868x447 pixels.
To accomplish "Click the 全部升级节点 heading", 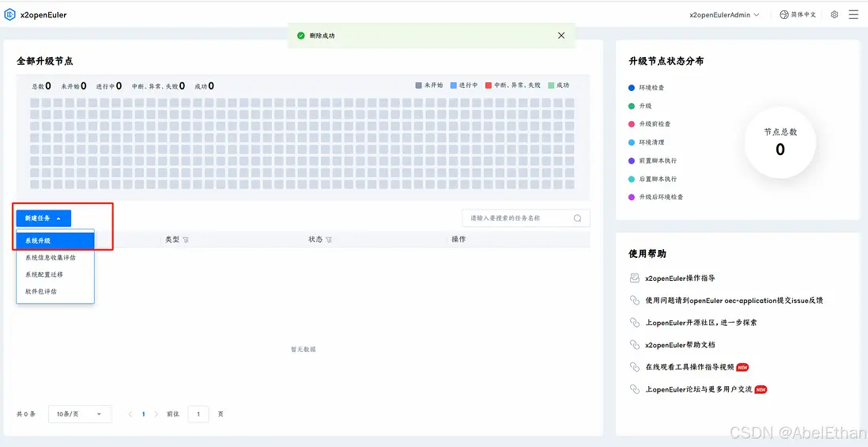I will click(45, 61).
